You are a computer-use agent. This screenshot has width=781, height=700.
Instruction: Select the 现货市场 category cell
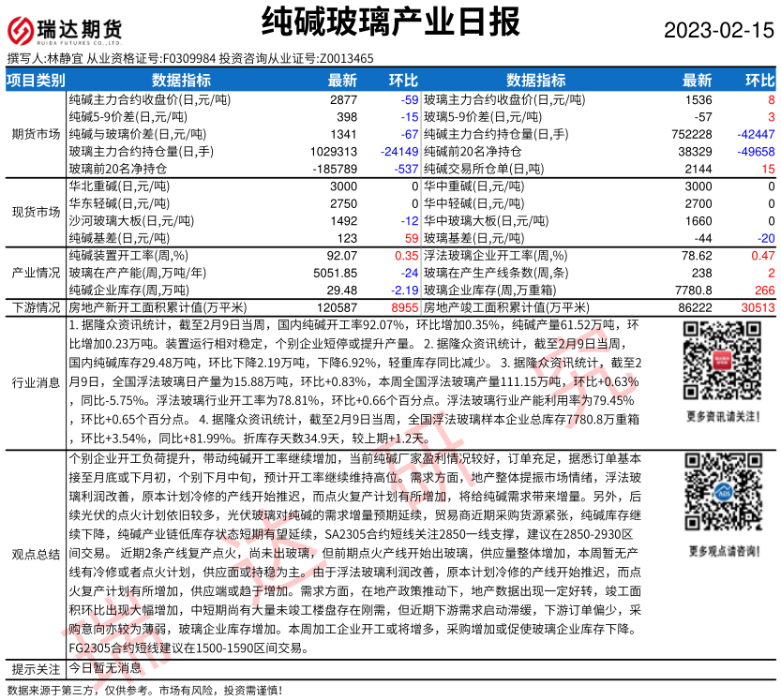click(36, 213)
